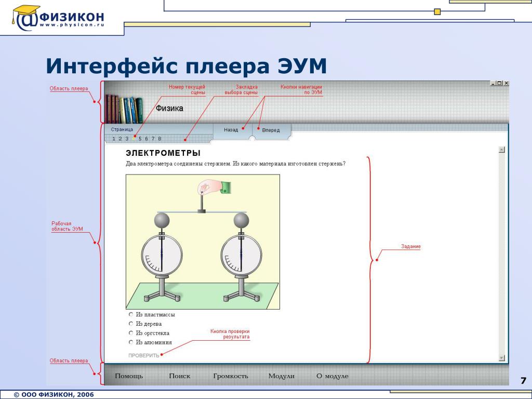This screenshot has height=399, width=532.
Task: Click the Физика subject title
Action: pos(169,108)
